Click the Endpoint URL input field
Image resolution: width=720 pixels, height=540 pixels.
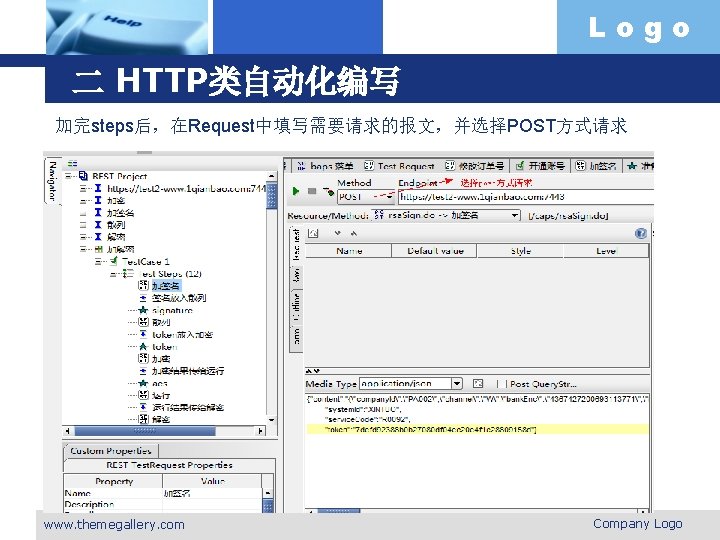(x=526, y=197)
